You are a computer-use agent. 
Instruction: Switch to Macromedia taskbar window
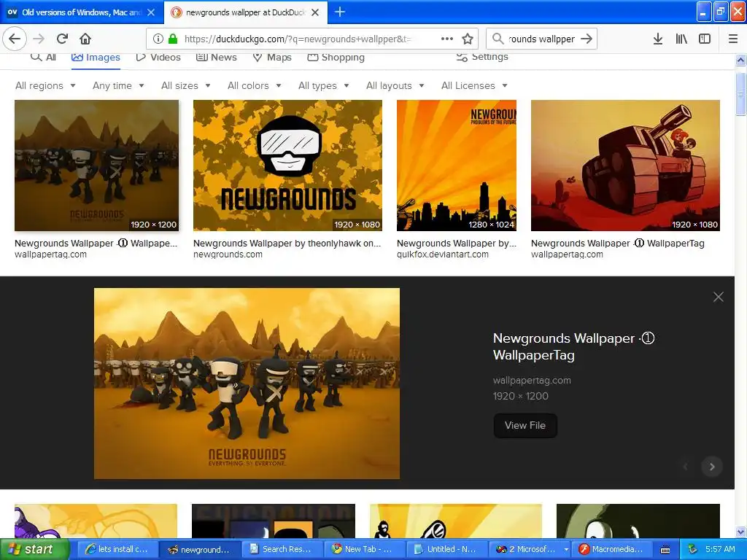(x=613, y=550)
